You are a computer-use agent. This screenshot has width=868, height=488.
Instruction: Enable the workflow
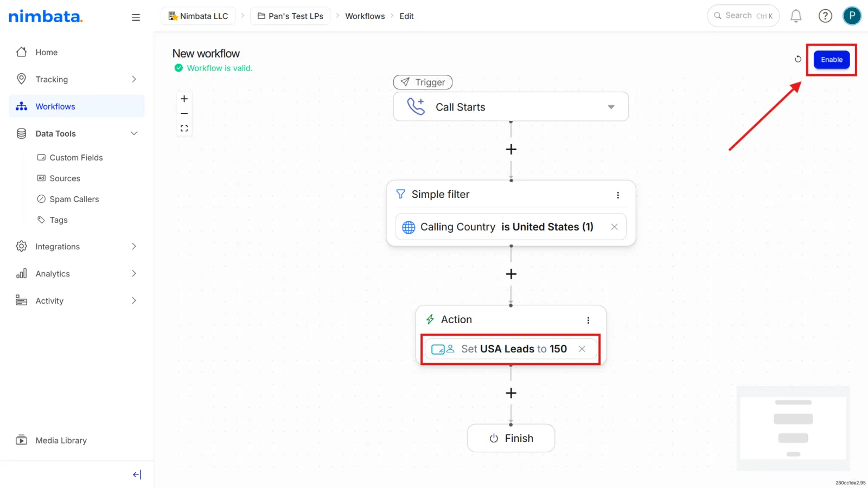click(832, 60)
